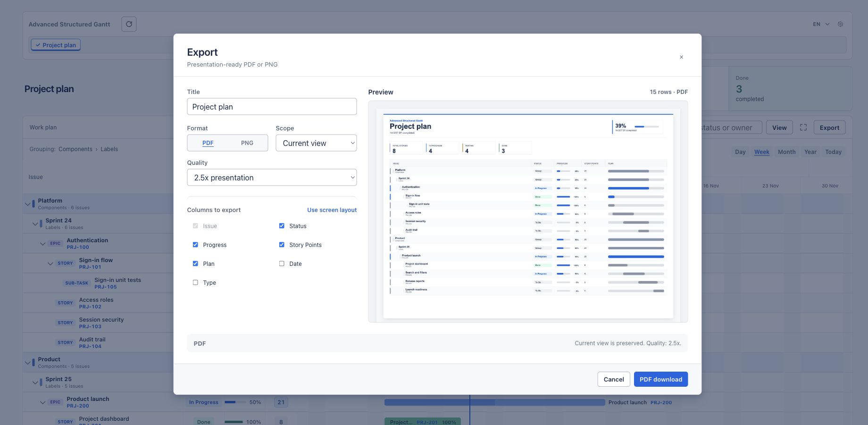868x425 pixels.
Task: Collapse the Platform component group
Action: [27, 204]
